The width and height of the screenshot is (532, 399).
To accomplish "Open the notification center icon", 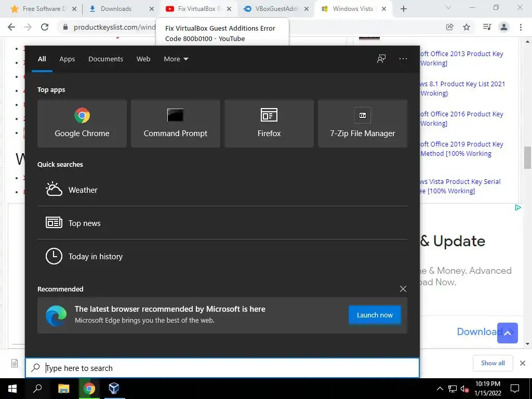I will (x=515, y=389).
